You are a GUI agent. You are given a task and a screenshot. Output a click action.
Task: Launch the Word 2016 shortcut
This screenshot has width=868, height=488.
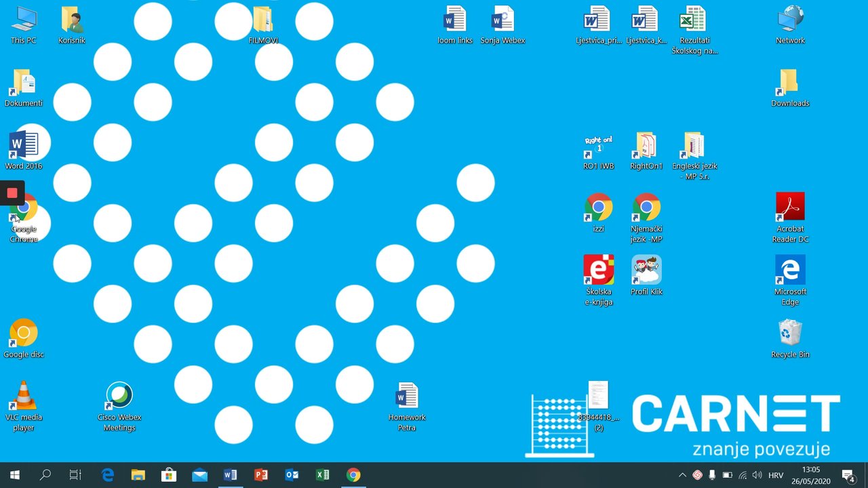(24, 150)
